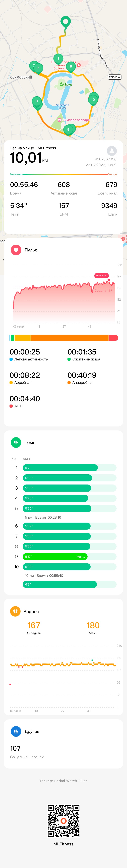Image resolution: width=127 pixels, height=868 pixels.
Task: Click the speed gradient Медленно-Быстро bar
Action: (63, 175)
